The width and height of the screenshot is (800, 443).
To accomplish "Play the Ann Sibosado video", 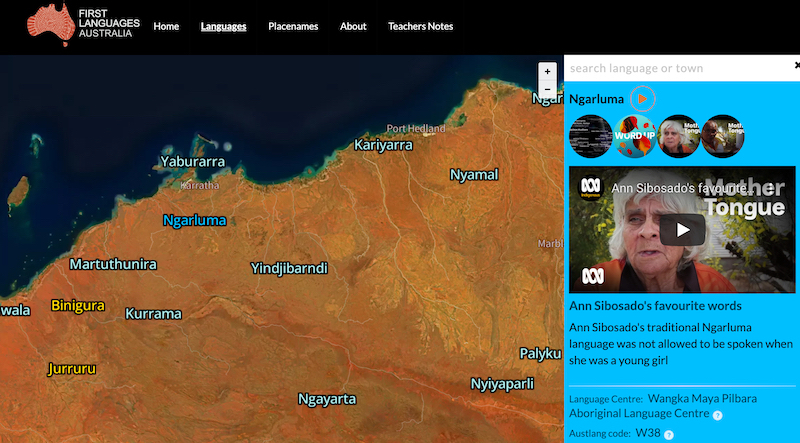I will 682,230.
